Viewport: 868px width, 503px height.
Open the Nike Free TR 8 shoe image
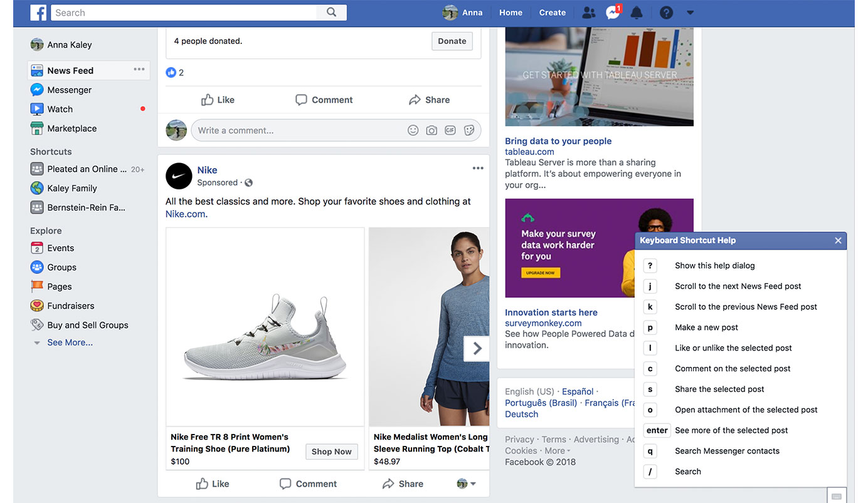click(x=265, y=327)
